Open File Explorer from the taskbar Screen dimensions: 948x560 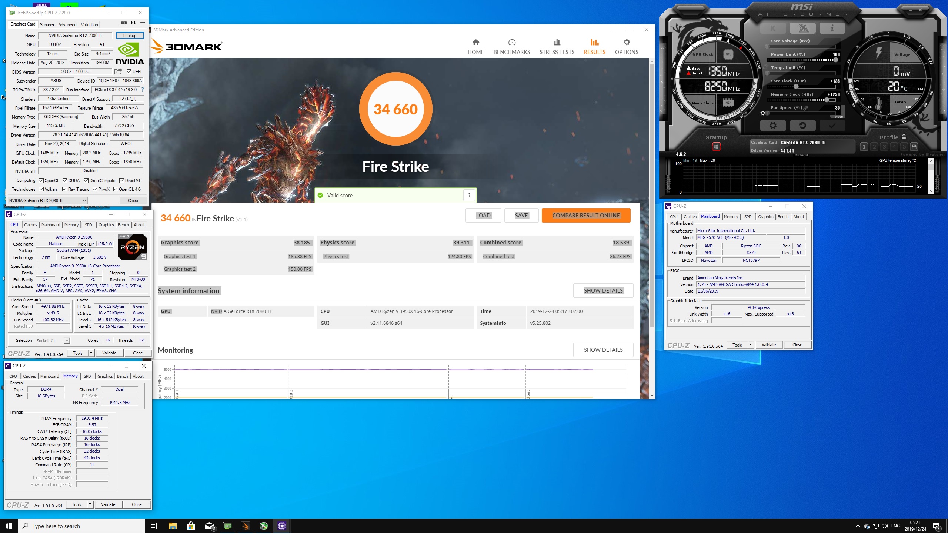[x=173, y=526]
